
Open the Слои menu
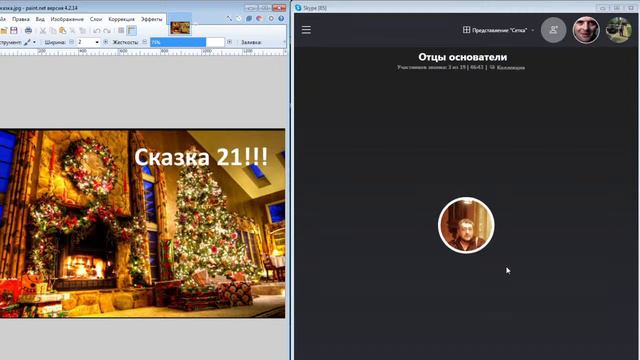pos(96,19)
